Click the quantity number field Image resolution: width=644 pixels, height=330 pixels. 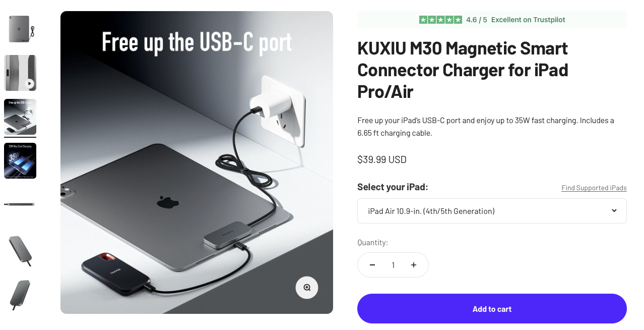(393, 265)
